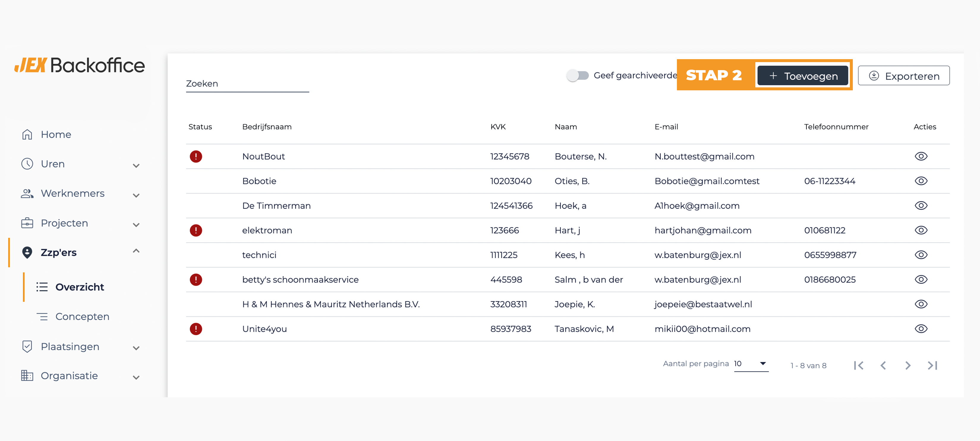Click the Overzicht list icon
This screenshot has height=441, width=980.
click(42, 287)
